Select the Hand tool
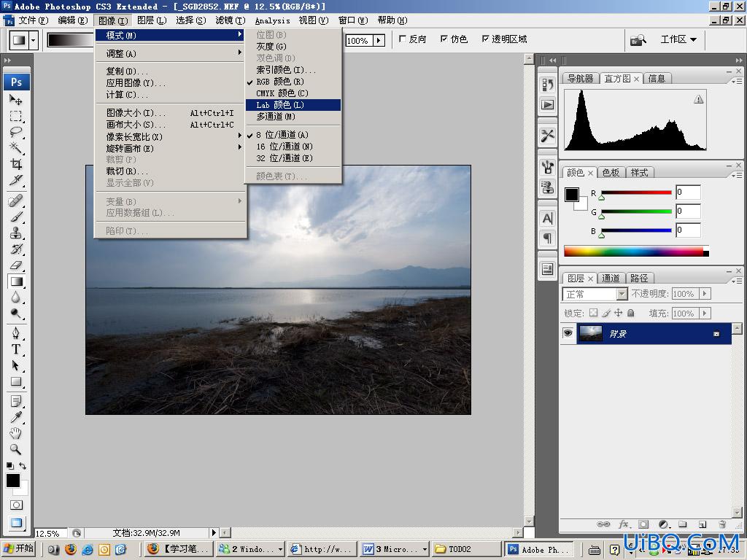 pos(16,433)
